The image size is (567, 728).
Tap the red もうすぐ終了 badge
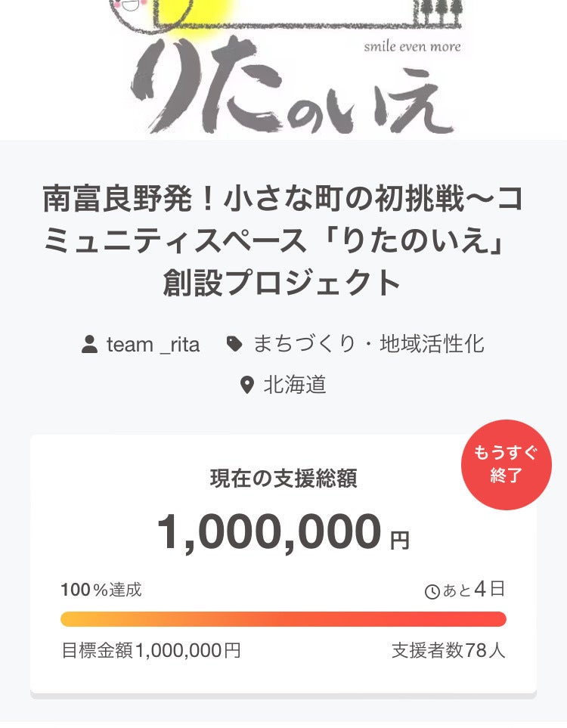(x=506, y=465)
